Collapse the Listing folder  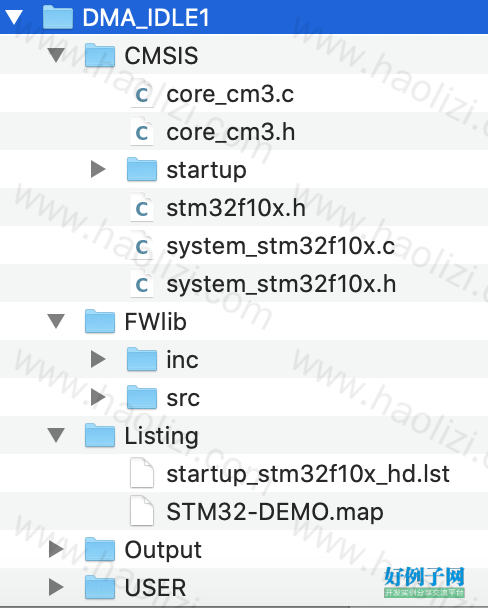tap(56, 435)
